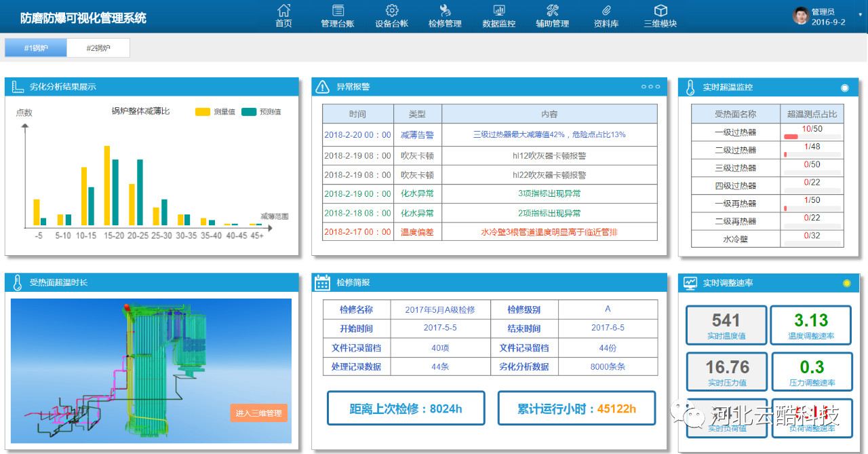This screenshot has width=868, height=454.
Task: Expand the 异常报警 three-dot menu
Action: 650,87
